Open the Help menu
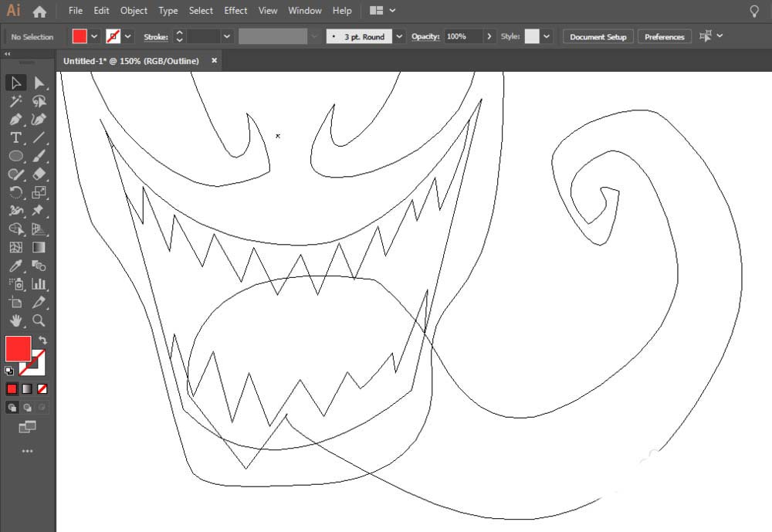Screen dimensions: 772x532 click(x=342, y=10)
